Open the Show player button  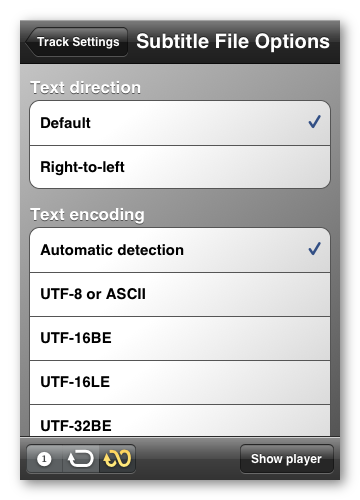point(286,459)
